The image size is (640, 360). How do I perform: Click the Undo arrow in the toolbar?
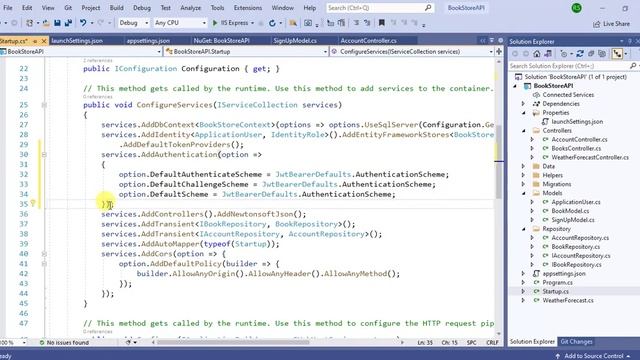pyautogui.click(x=83, y=23)
